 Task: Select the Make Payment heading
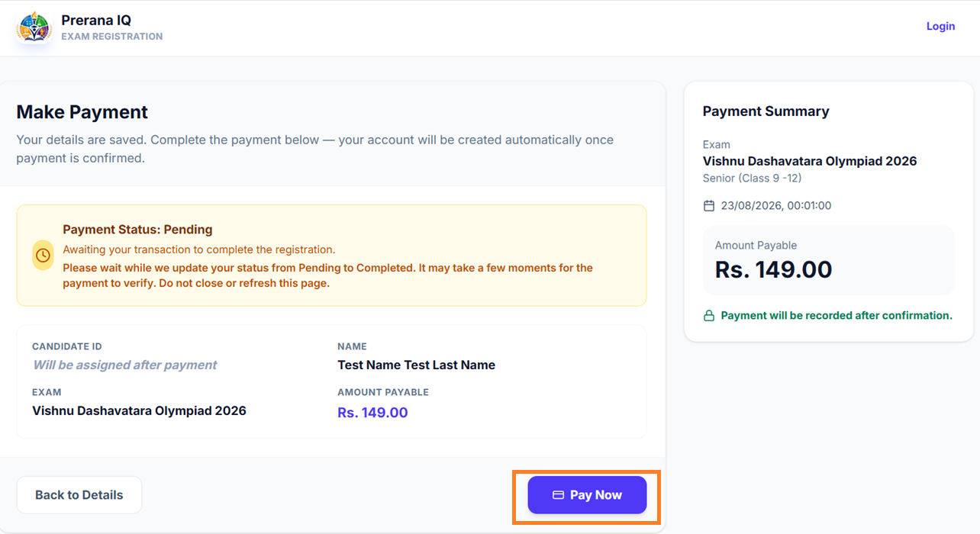coord(82,112)
